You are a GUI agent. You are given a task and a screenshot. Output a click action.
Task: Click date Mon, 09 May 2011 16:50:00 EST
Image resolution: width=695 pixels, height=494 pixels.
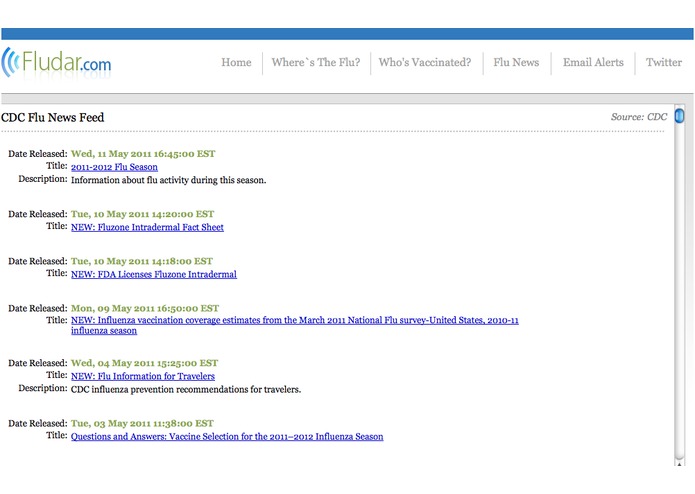[145, 308]
